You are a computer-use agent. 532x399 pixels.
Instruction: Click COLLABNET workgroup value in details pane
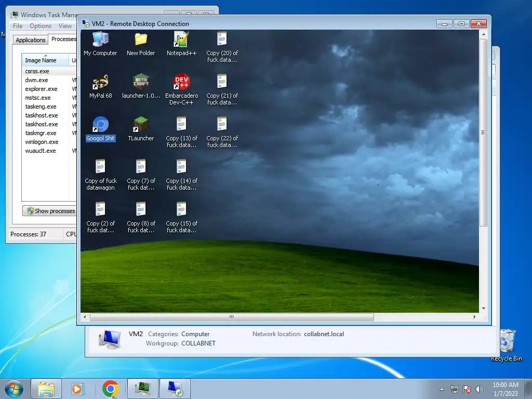click(198, 343)
